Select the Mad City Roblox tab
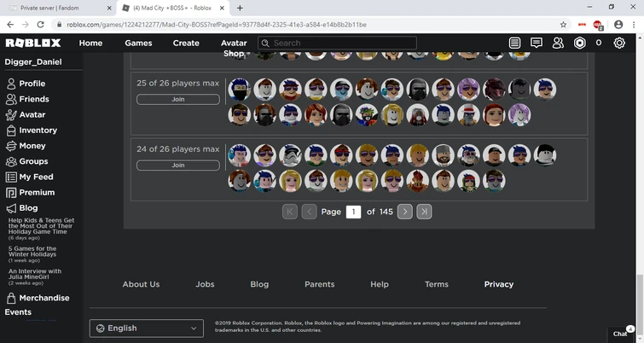This screenshot has width=644, height=343. [x=172, y=8]
